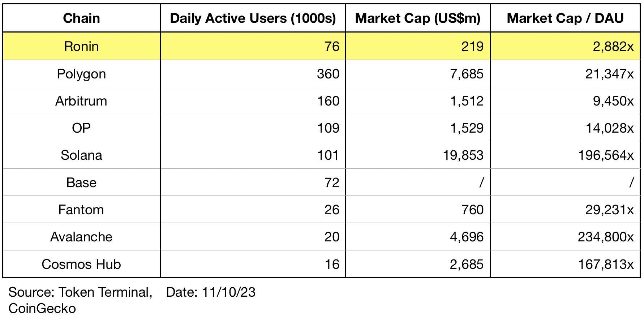Screen dimensions: 644x318
Task: Click the Polygon row name cell
Action: 81,74
